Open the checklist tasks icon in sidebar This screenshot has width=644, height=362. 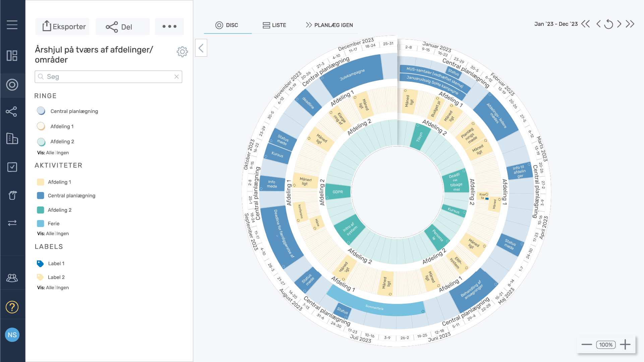coord(12,167)
